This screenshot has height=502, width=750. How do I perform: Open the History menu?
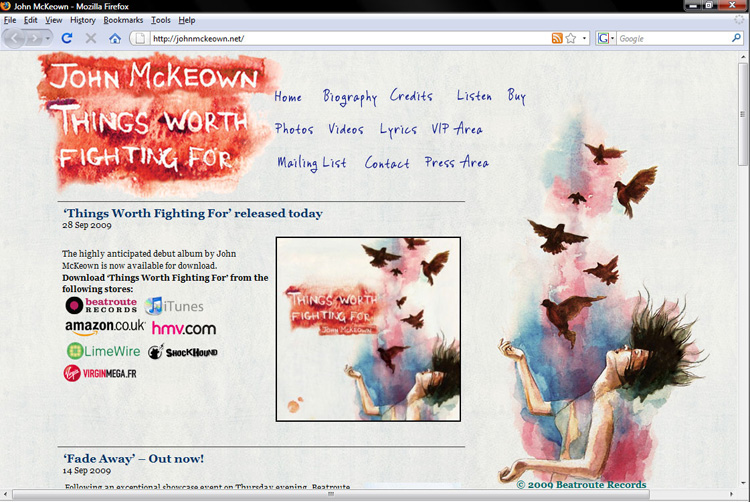[83, 20]
